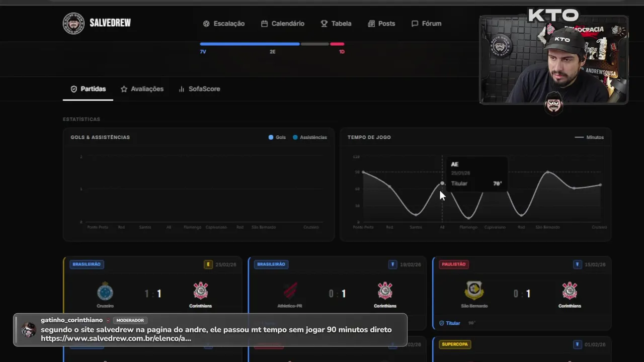Click the ESTATÍSTICAS section heading
Viewport: 644px width, 362px height.
82,119
